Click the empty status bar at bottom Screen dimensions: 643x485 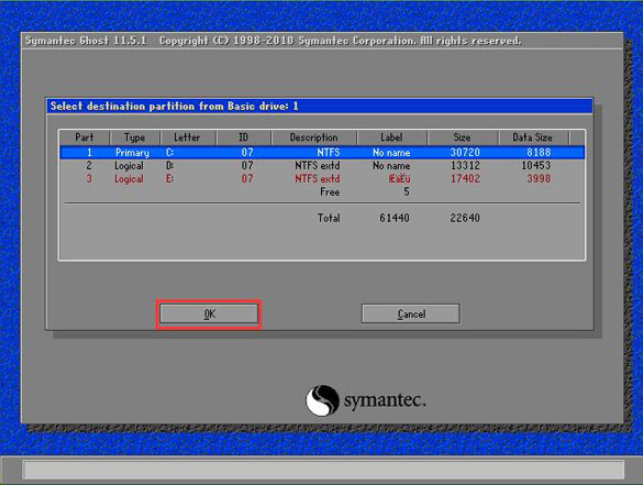320,468
